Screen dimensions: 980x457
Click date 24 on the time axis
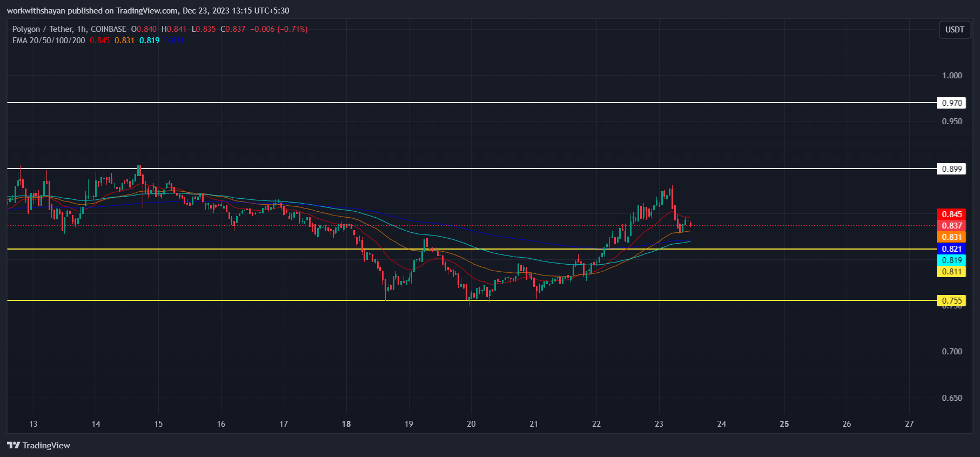[722, 424]
